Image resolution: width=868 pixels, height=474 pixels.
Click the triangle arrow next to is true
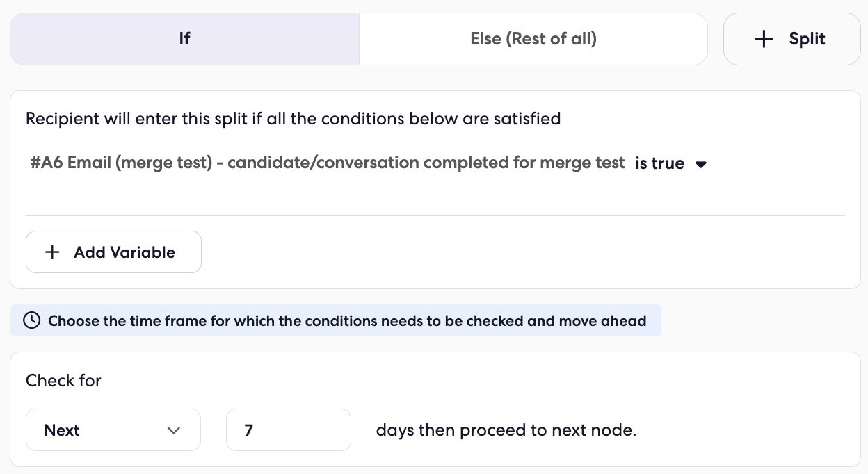point(701,165)
